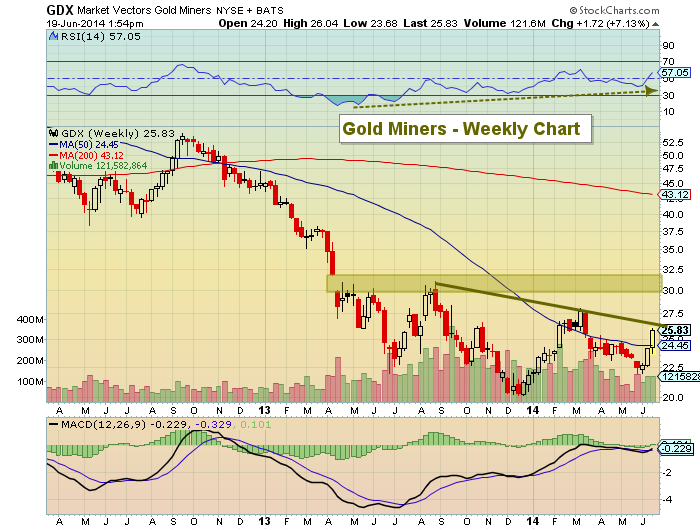Click the 'GDX (Weekly) 25.83' legend

click(x=118, y=133)
